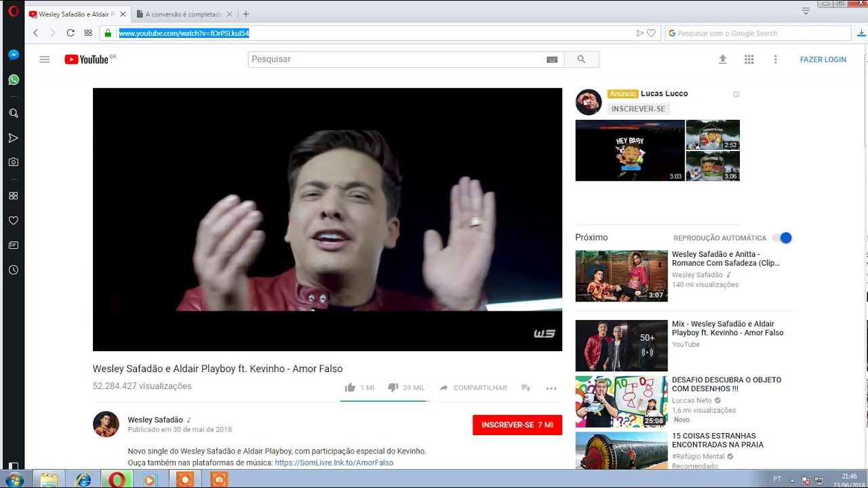
Task: Switch to Wesley Safadão e Aldair tab
Action: pyautogui.click(x=77, y=14)
